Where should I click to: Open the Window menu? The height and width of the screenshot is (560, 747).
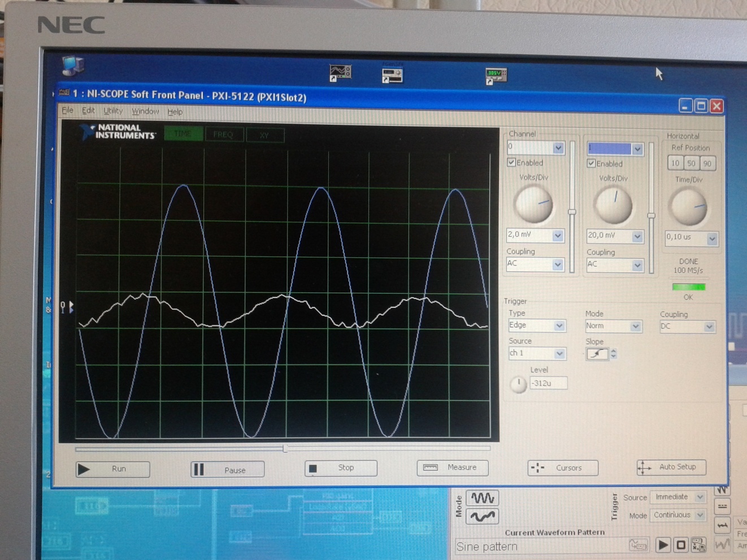click(x=145, y=111)
